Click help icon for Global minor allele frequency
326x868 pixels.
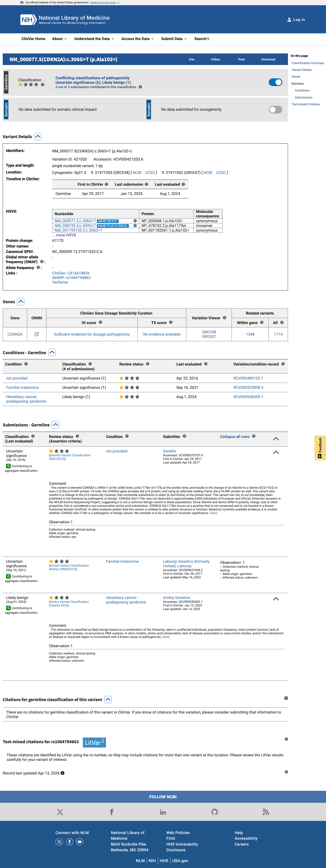[x=42, y=262]
